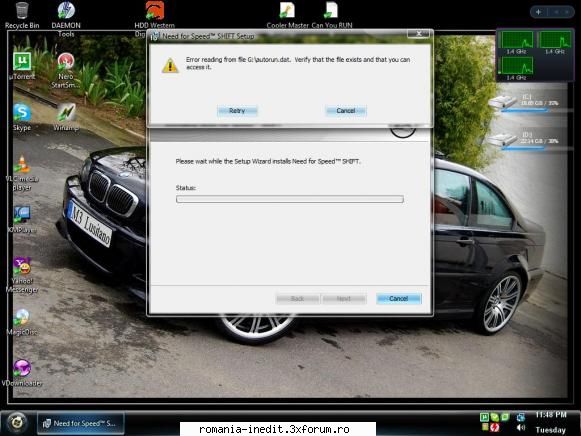The image size is (581, 436).
Task: Click the red shield tray icon
Action: point(494,428)
